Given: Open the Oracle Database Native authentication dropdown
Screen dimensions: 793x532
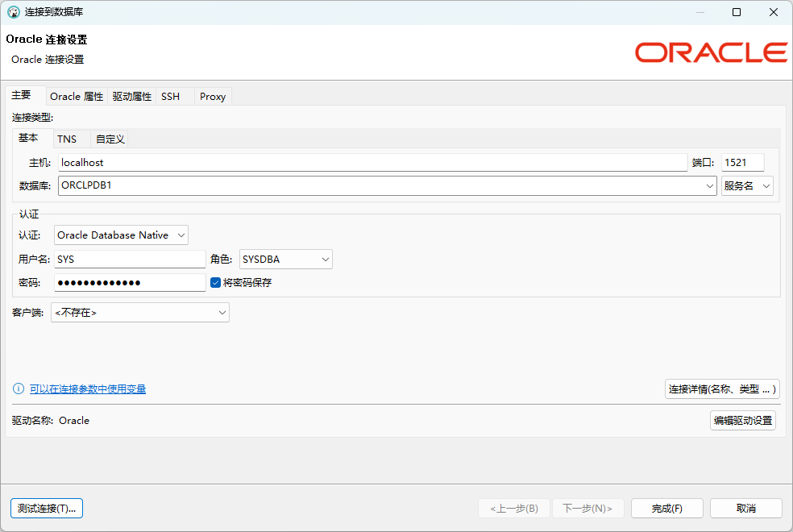Looking at the screenshot, I should [121, 235].
